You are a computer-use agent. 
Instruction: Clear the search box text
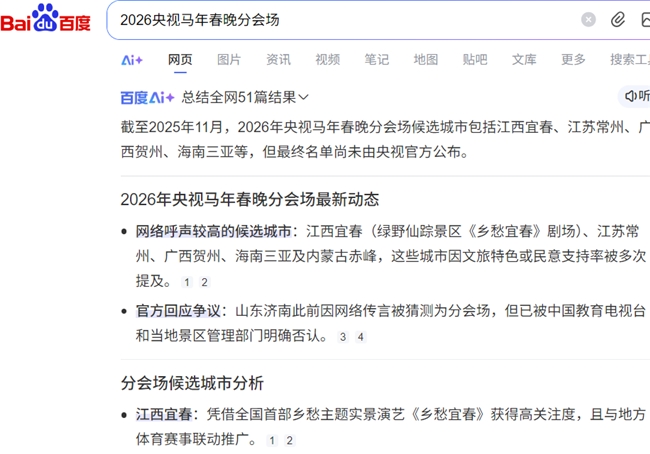click(588, 20)
